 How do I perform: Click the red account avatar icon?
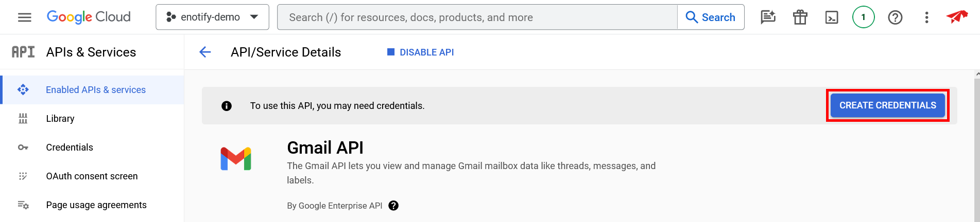coord(957,17)
